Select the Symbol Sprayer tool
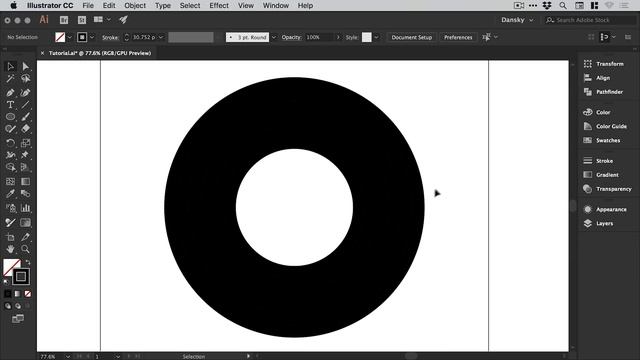This screenshot has width=640, height=360. (11, 208)
